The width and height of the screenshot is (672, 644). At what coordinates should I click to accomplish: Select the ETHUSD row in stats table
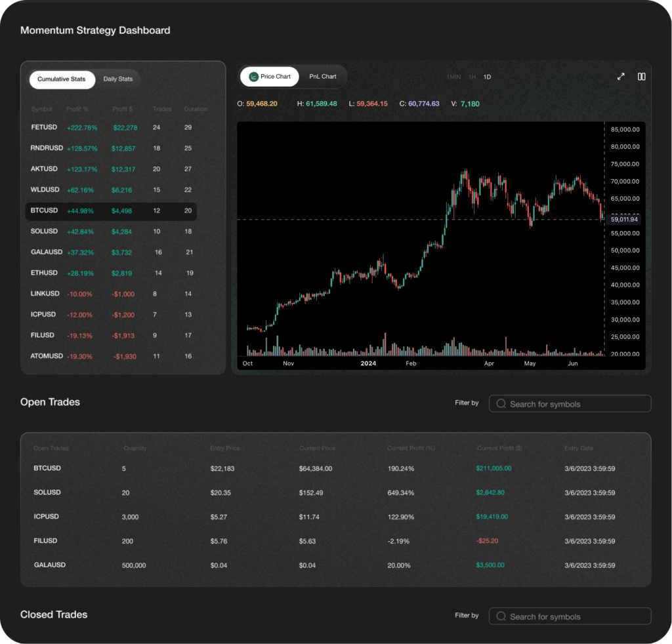(x=110, y=273)
